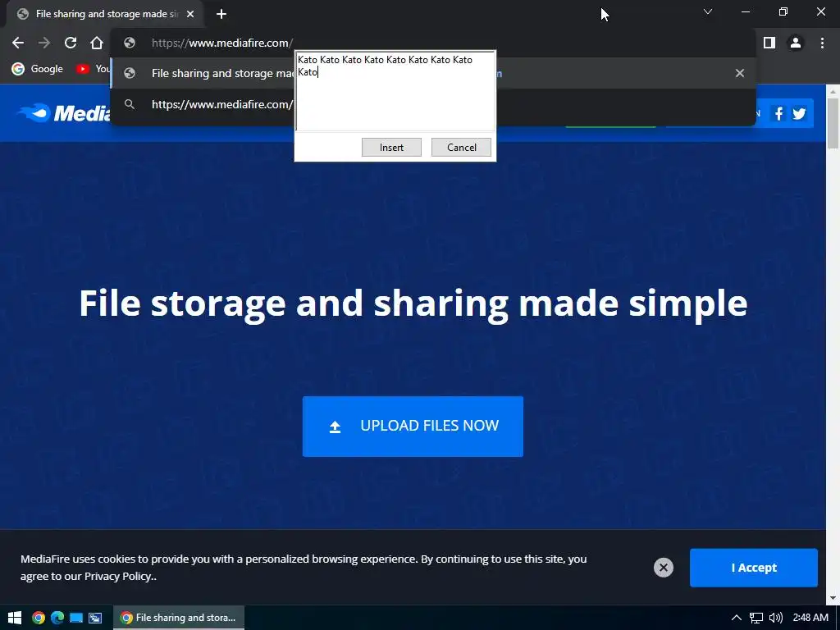This screenshot has height=630, width=840.
Task: Open the browser home page icon
Action: [97, 43]
